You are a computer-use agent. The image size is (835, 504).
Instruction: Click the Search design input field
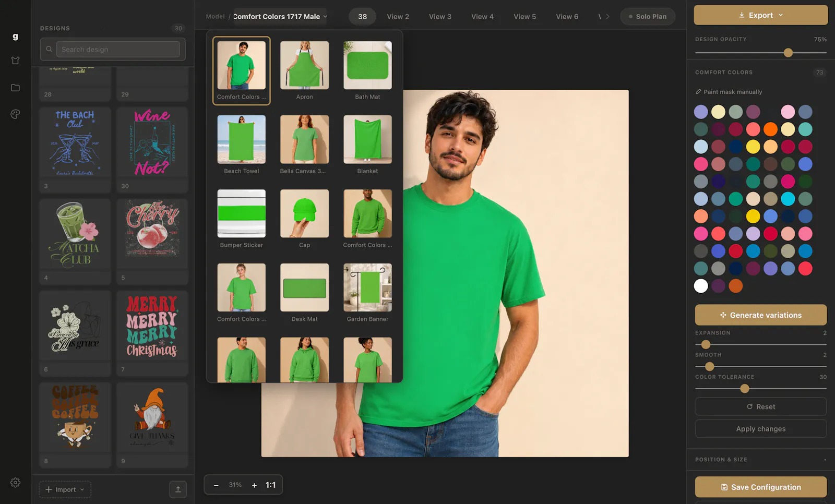pos(118,49)
